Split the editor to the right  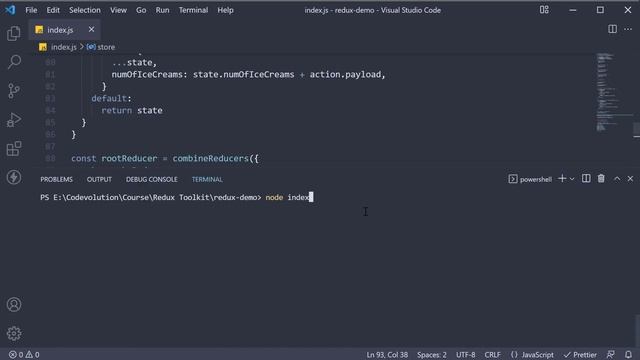click(612, 29)
